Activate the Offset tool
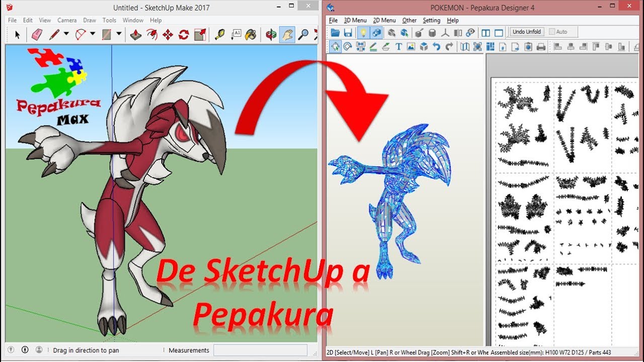This screenshot has height=362, width=644. pos(151,35)
